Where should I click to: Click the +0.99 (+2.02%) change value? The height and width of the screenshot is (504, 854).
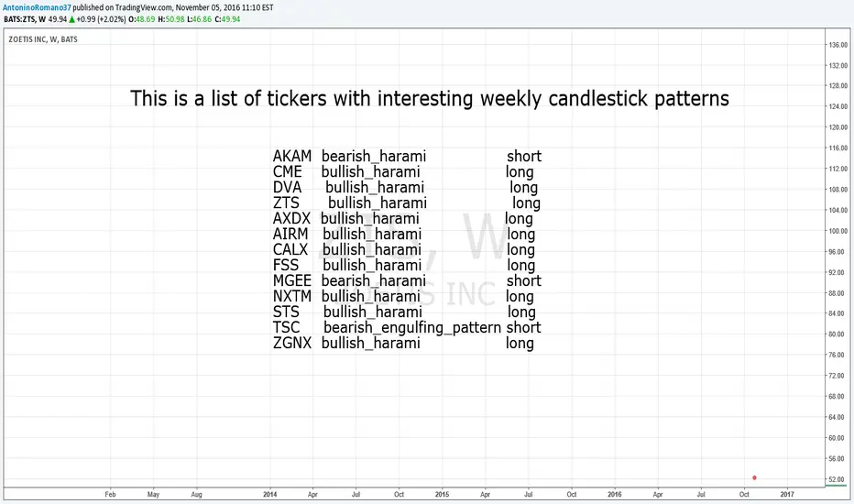coord(102,19)
